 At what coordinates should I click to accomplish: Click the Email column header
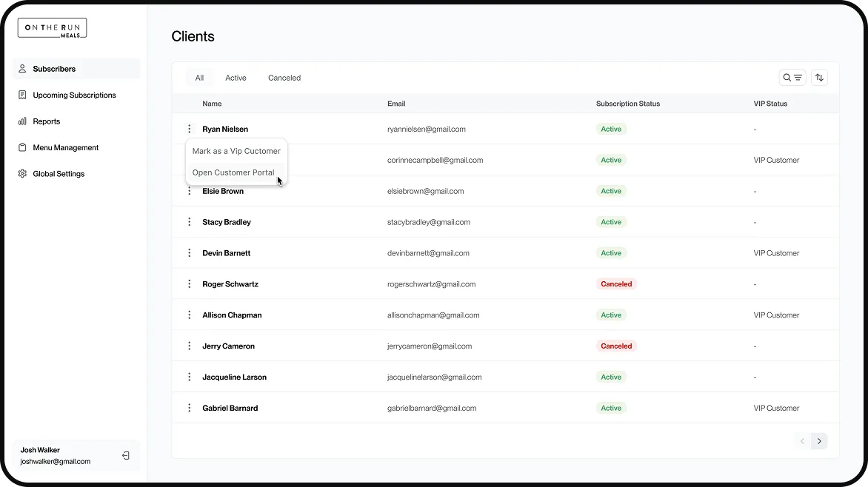click(x=396, y=104)
